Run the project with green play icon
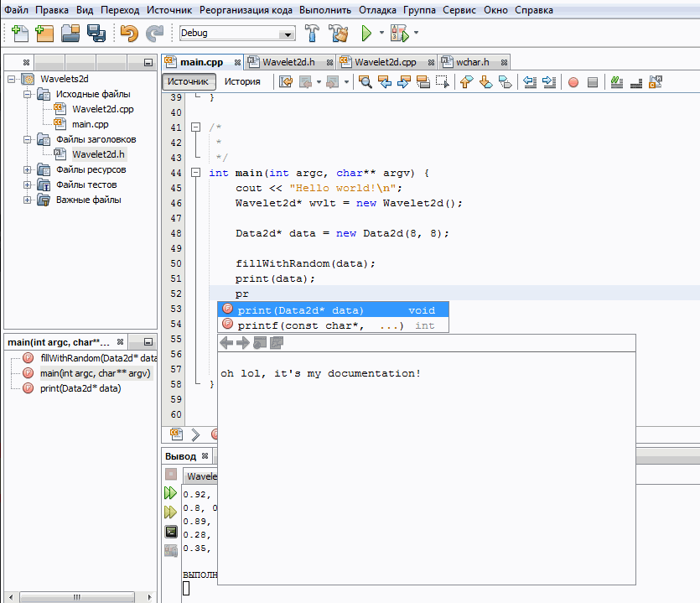This screenshot has height=603, width=700. click(366, 34)
